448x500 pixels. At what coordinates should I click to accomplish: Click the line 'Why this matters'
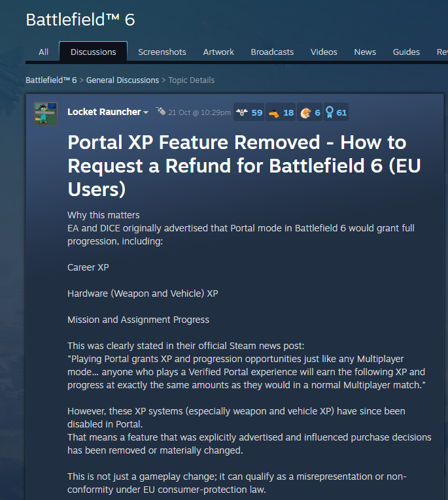tap(103, 215)
